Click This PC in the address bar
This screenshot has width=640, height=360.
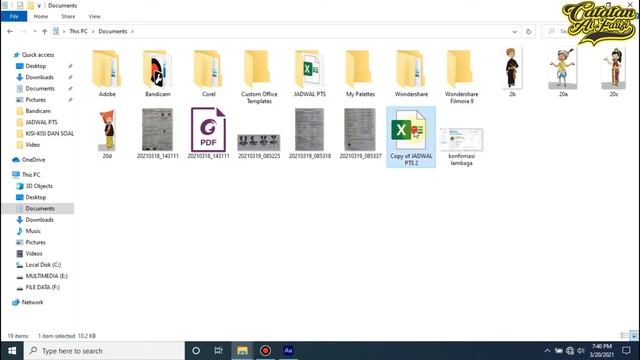[78, 31]
